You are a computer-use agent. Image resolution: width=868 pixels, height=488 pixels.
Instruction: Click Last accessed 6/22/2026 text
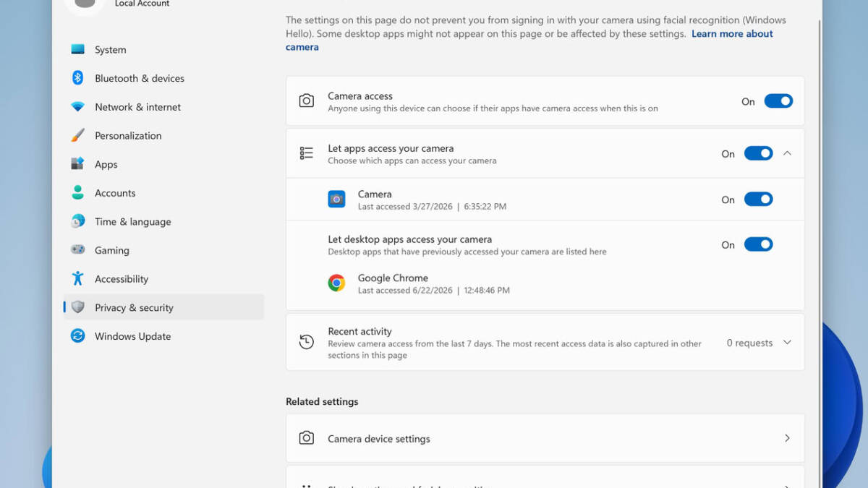point(434,291)
